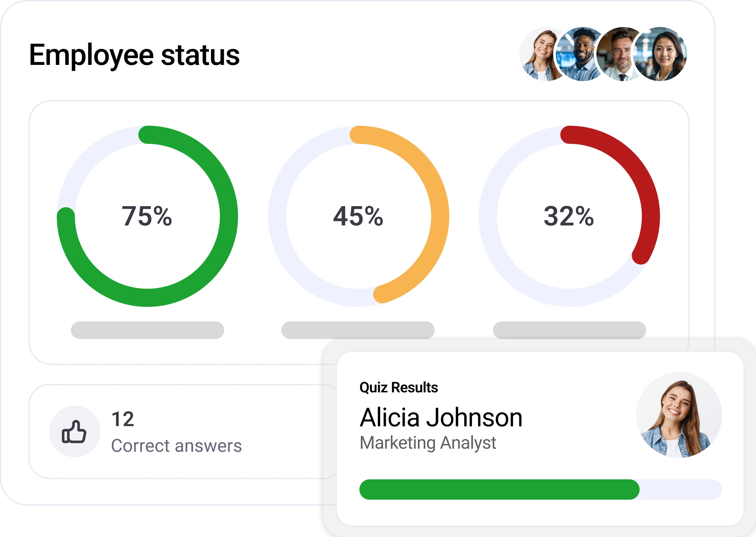Select the last avatar, woman with dark hair
This screenshot has width=756, height=537.
(x=661, y=54)
